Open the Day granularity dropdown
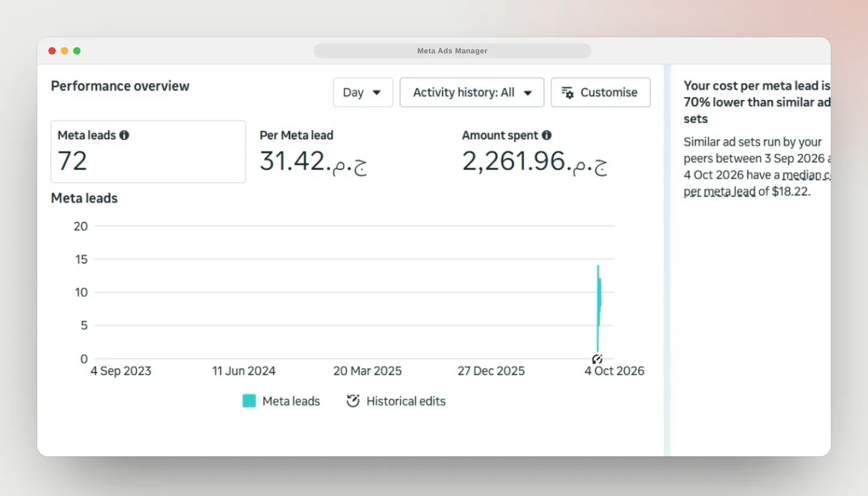Screen dimensions: 868x496 pos(363,92)
